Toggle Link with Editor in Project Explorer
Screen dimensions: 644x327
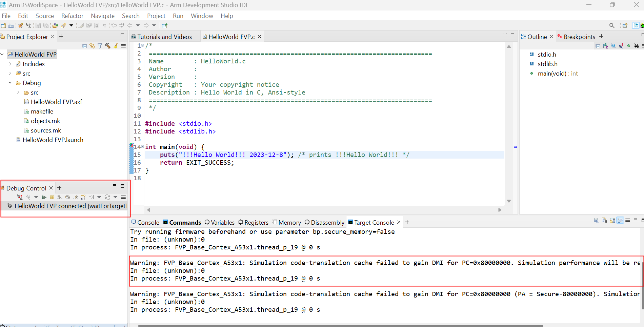(x=92, y=46)
